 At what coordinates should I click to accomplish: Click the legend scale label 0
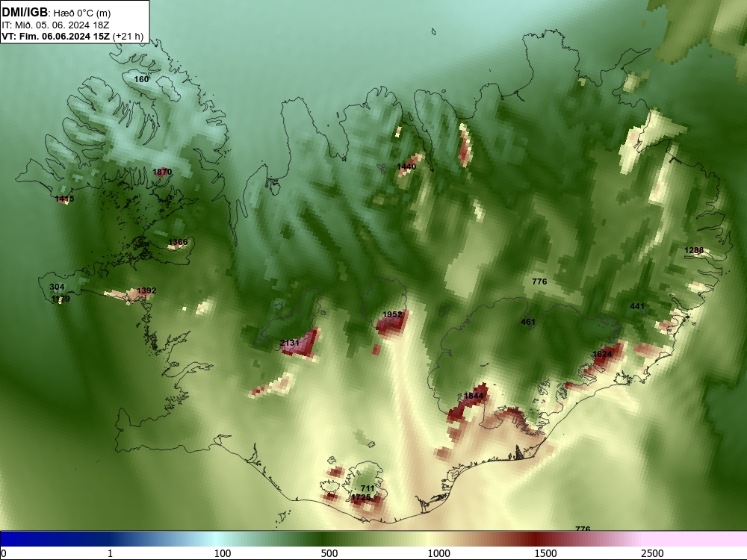pyautogui.click(x=4, y=553)
